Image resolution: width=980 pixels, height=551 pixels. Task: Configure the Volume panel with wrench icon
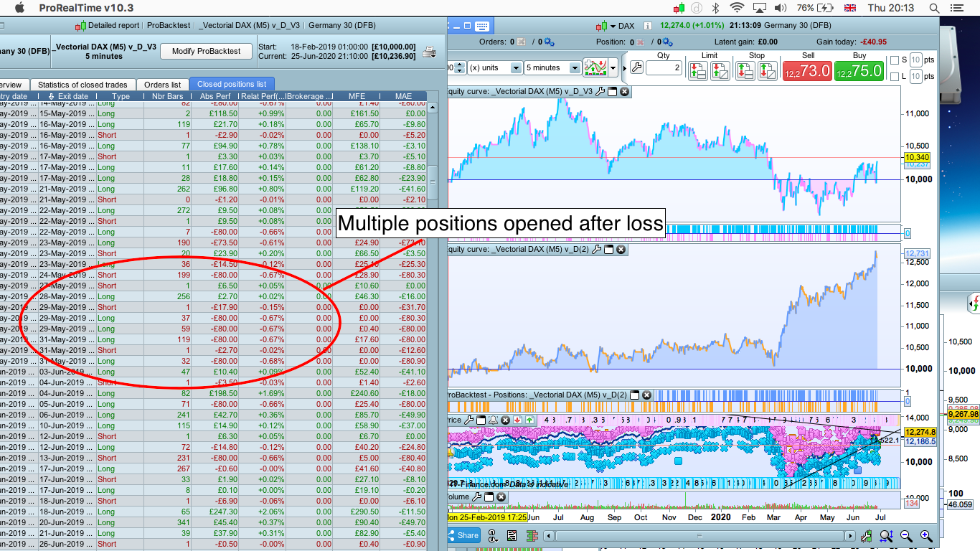(x=476, y=496)
